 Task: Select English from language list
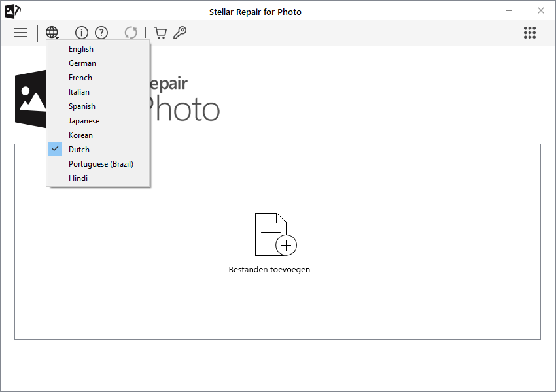click(x=81, y=49)
